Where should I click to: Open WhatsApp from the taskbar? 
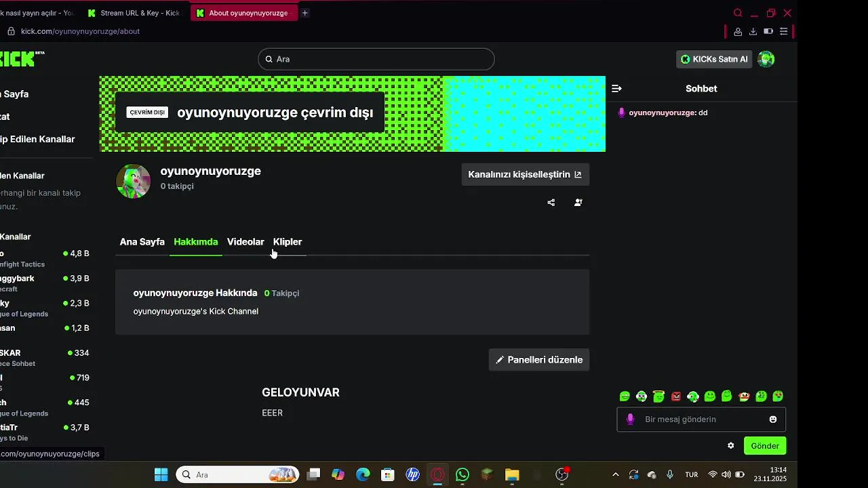coord(462,474)
